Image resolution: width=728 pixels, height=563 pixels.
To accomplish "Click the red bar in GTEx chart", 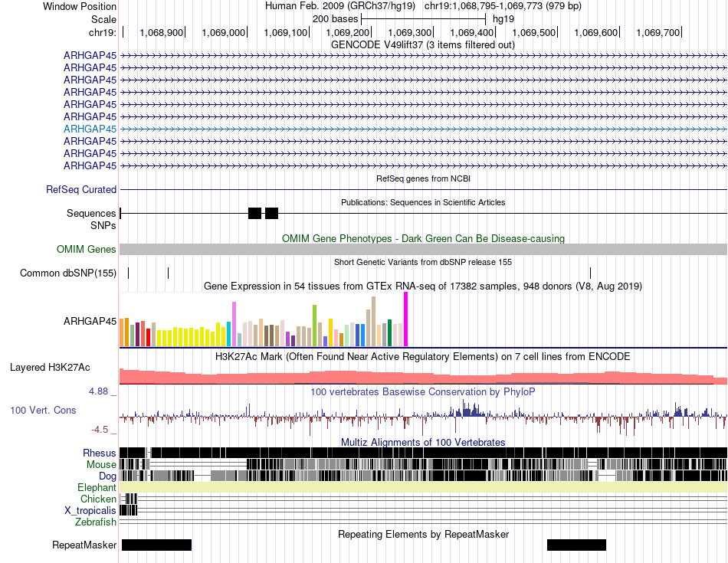I will click(148, 338).
